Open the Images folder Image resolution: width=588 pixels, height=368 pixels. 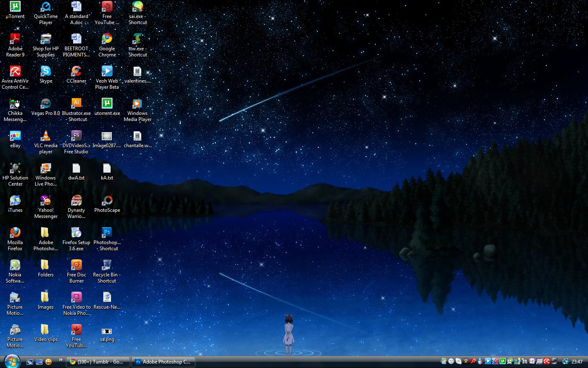(x=46, y=301)
